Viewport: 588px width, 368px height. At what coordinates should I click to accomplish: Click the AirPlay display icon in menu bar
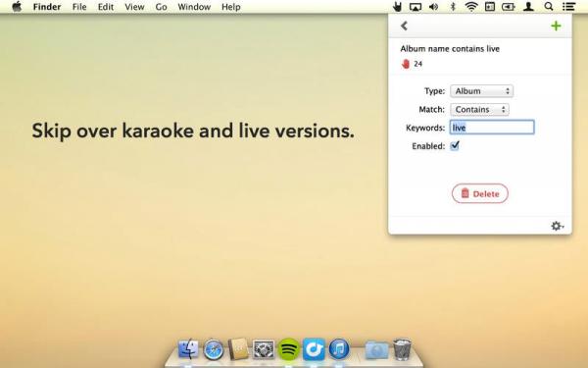click(x=416, y=7)
